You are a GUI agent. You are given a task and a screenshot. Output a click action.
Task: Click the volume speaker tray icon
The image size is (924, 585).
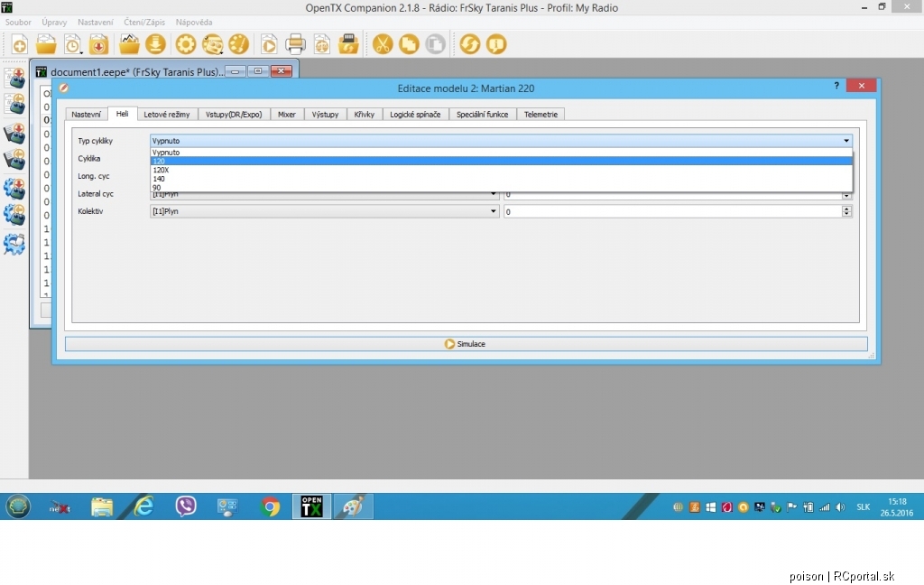click(x=841, y=507)
